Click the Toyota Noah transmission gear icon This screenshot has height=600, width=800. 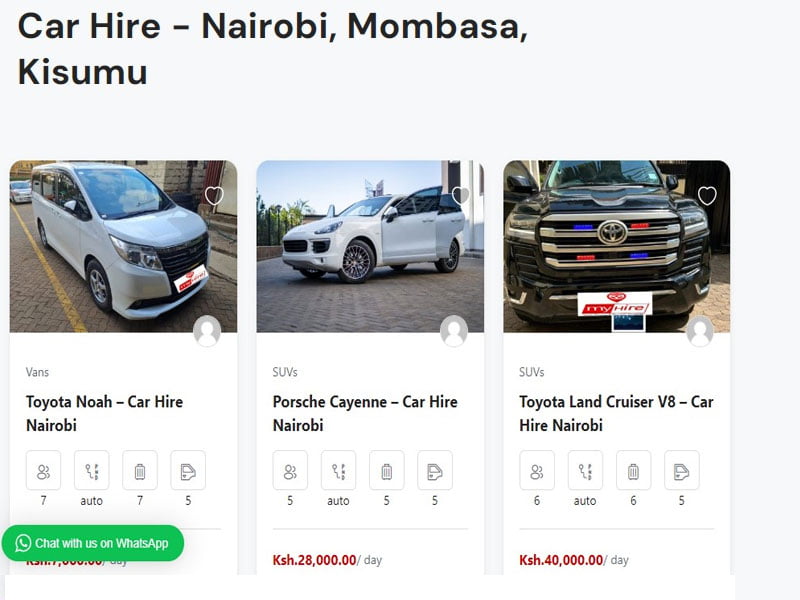tap(92, 470)
